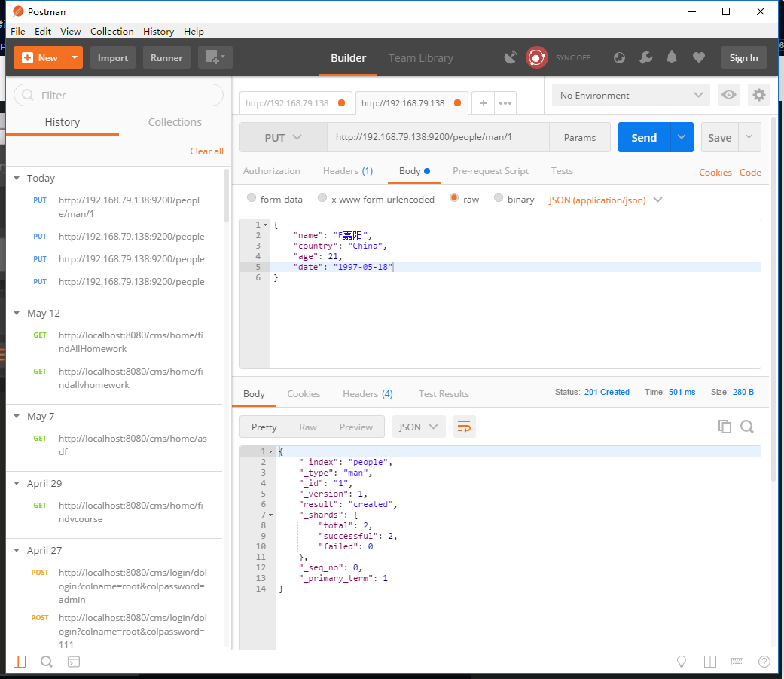784x679 pixels.
Task: Click the interceptor satellite icon
Action: coord(511,57)
